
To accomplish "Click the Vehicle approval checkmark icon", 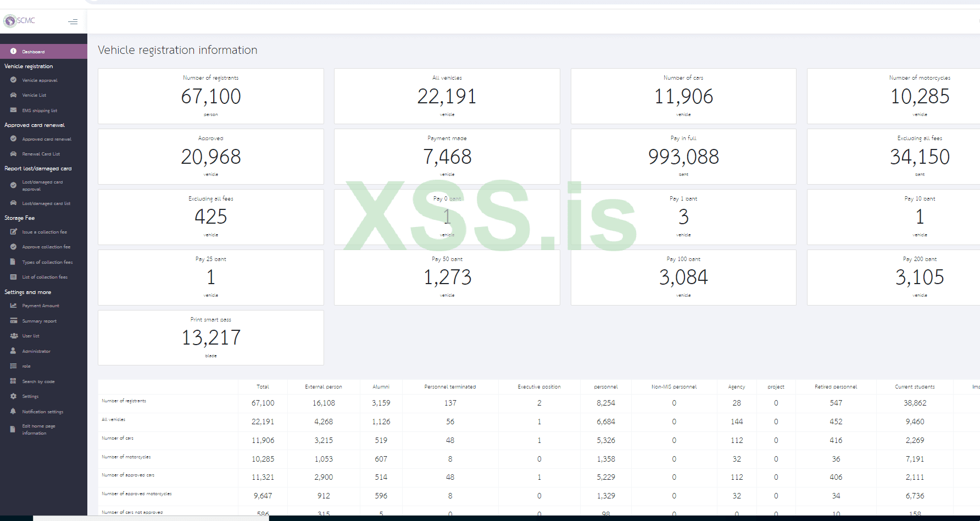I will [13, 80].
